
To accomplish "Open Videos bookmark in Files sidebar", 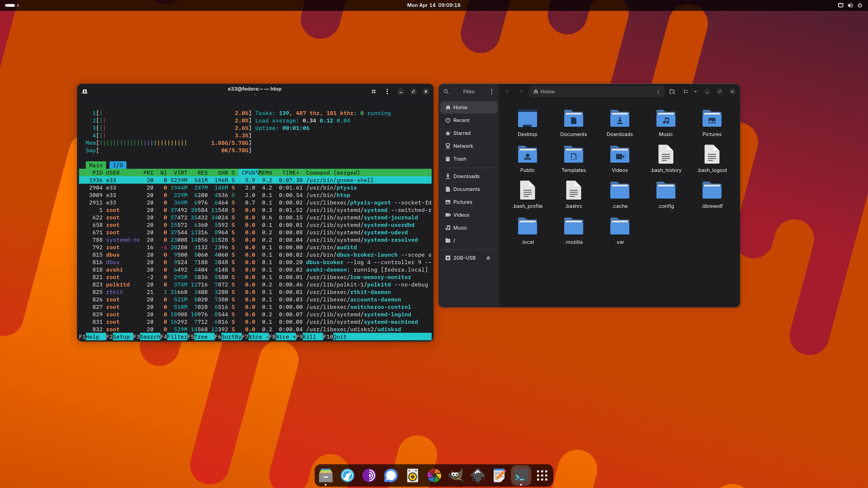I will pyautogui.click(x=469, y=215).
